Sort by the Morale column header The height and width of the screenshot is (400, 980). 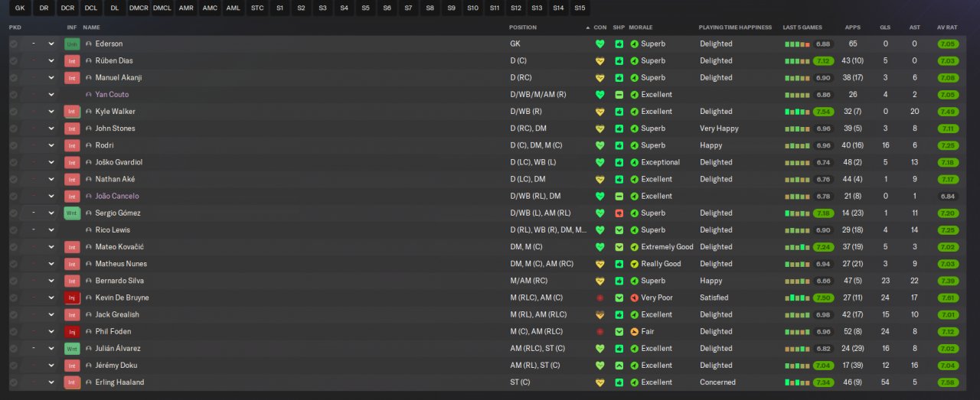pyautogui.click(x=640, y=28)
